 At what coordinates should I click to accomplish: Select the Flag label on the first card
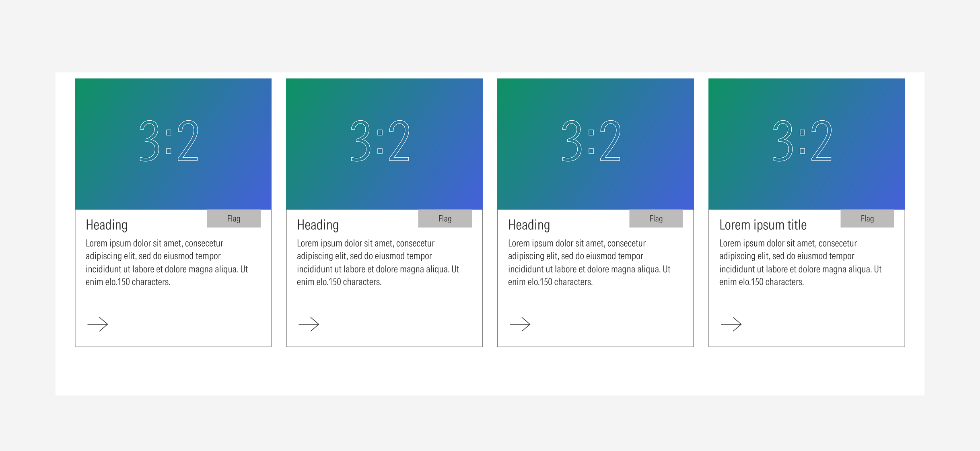233,218
